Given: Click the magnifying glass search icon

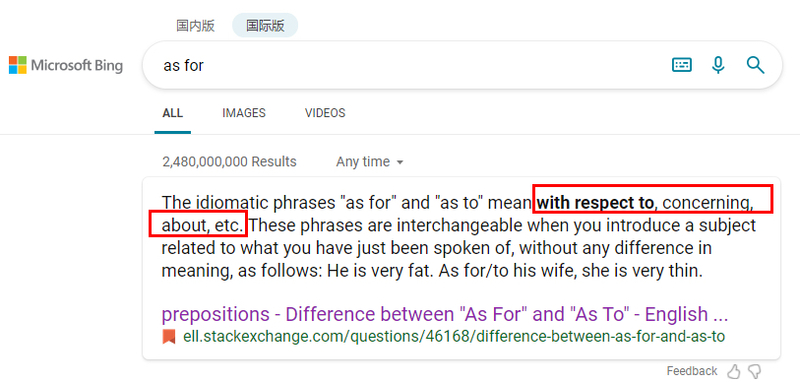Looking at the screenshot, I should coord(755,65).
